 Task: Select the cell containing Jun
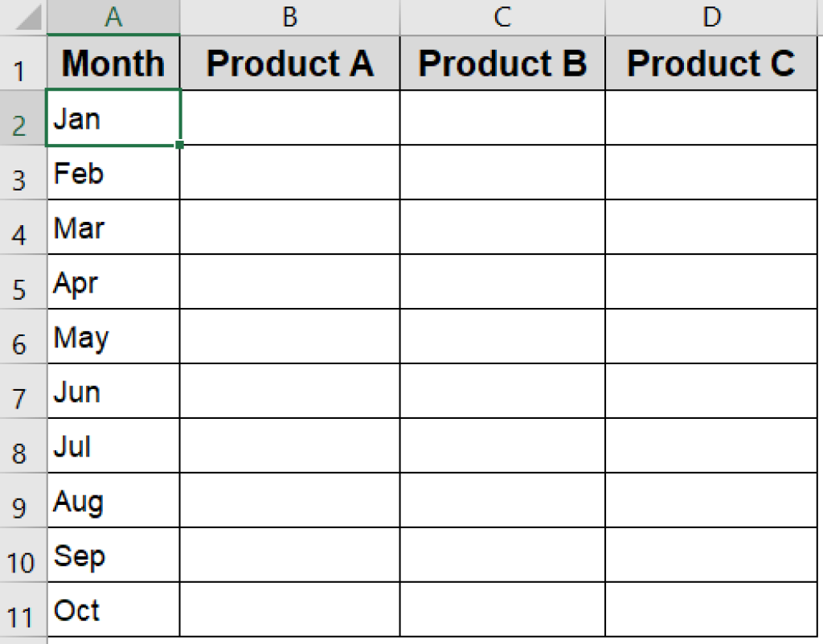[113, 392]
